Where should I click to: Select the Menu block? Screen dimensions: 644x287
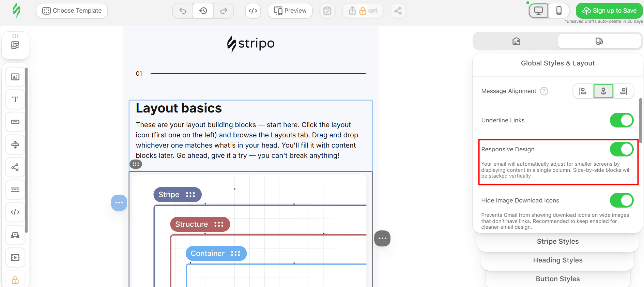coord(15,190)
